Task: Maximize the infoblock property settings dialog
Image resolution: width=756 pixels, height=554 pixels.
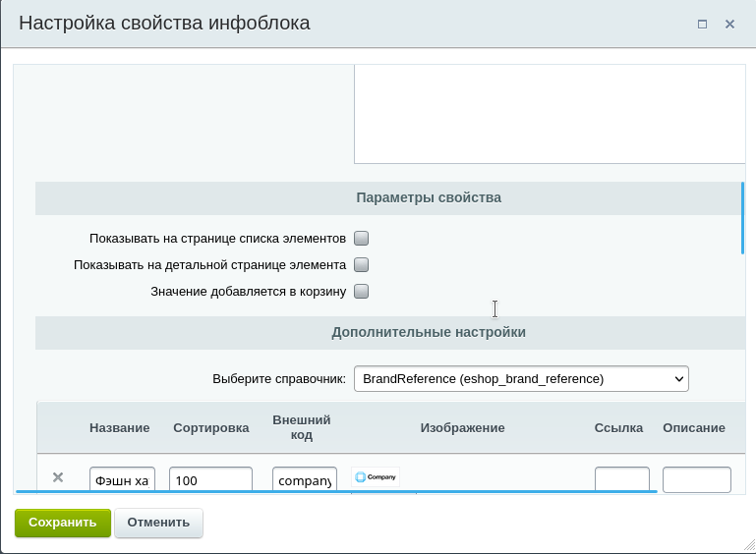Action: coord(702,24)
